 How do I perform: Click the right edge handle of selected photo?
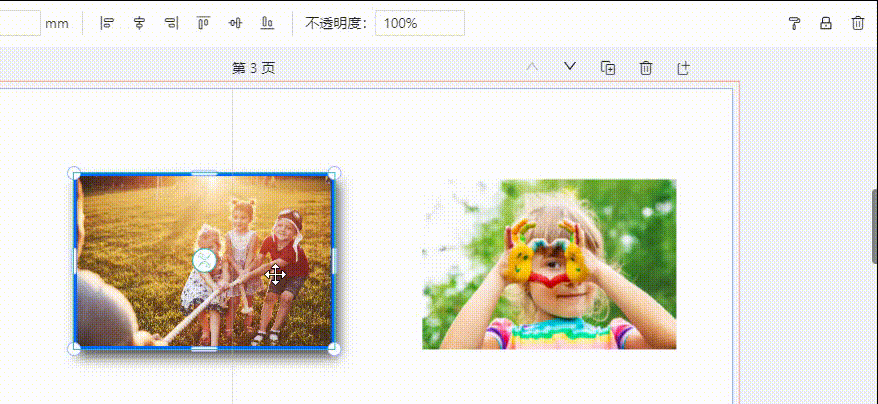[x=334, y=261]
